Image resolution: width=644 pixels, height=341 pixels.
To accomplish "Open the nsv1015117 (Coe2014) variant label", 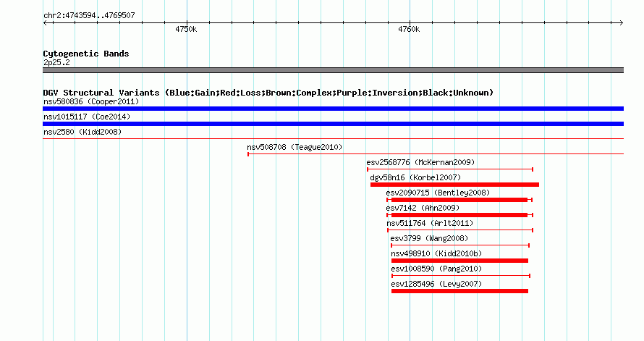I will [x=87, y=117].
